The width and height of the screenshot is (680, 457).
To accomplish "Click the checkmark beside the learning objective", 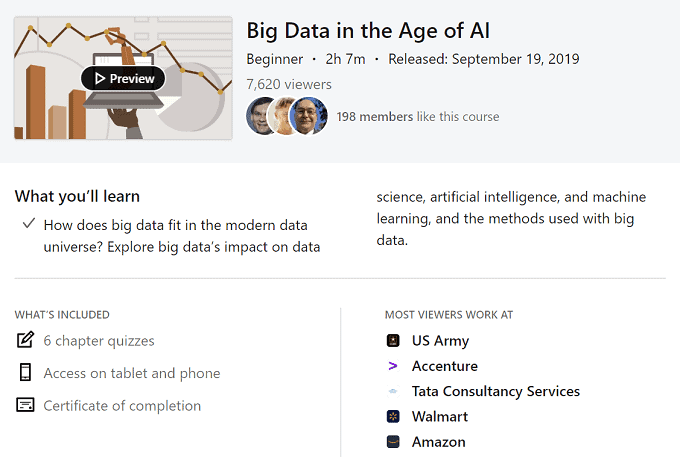I will [28, 224].
